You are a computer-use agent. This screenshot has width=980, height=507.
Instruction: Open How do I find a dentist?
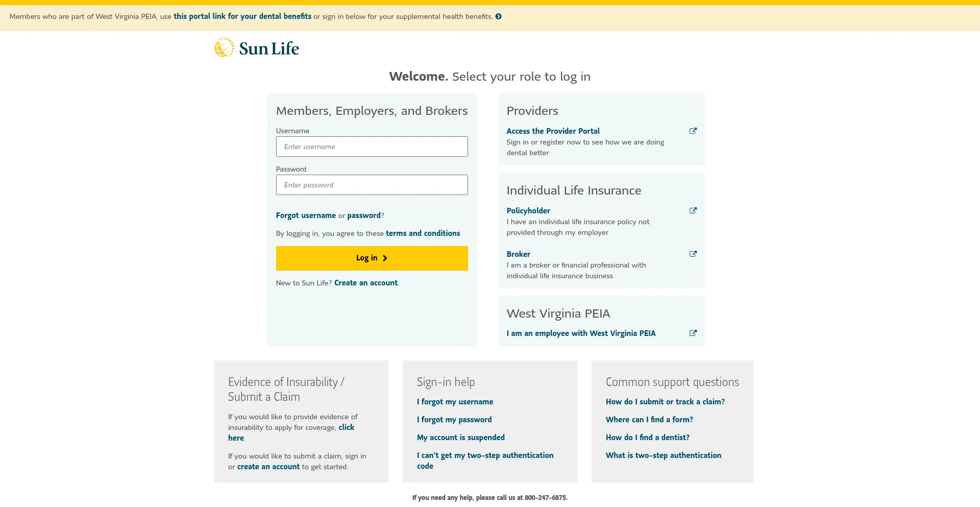647,437
